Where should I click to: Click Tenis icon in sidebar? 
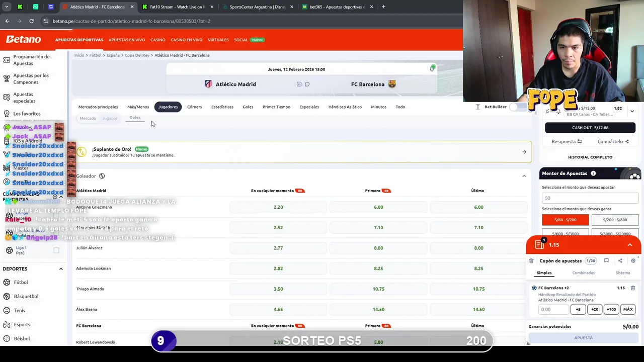coord(7,310)
